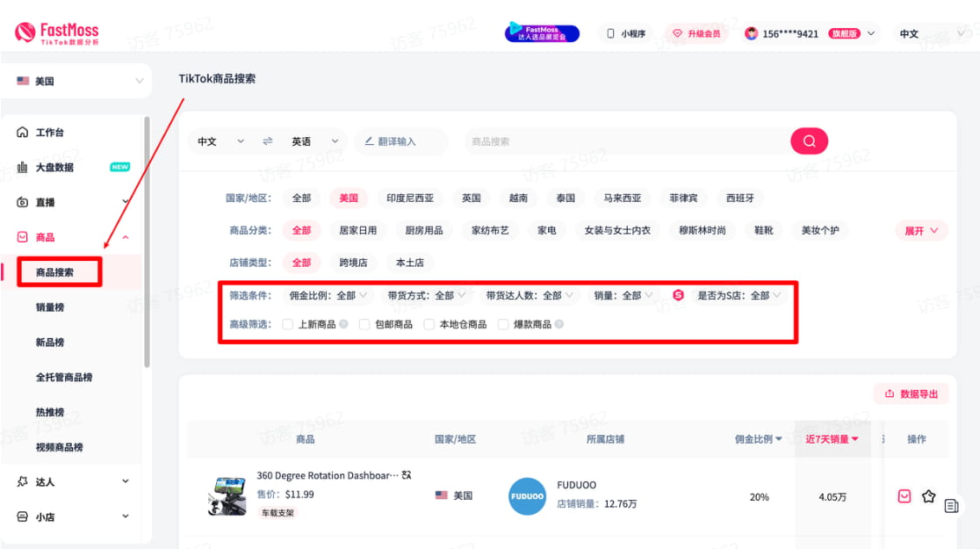This screenshot has height=549, width=980.
Task: Click the sidebar vertical scrollbar
Action: (147, 242)
